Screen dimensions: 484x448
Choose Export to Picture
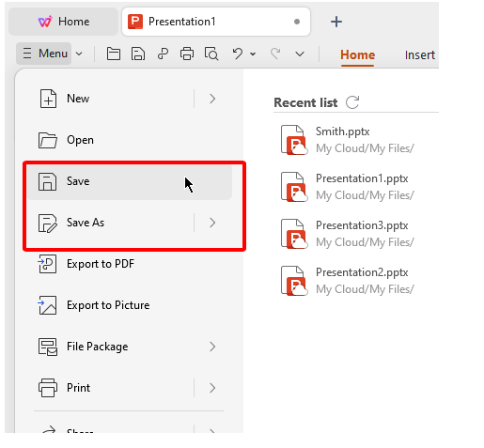(130, 305)
